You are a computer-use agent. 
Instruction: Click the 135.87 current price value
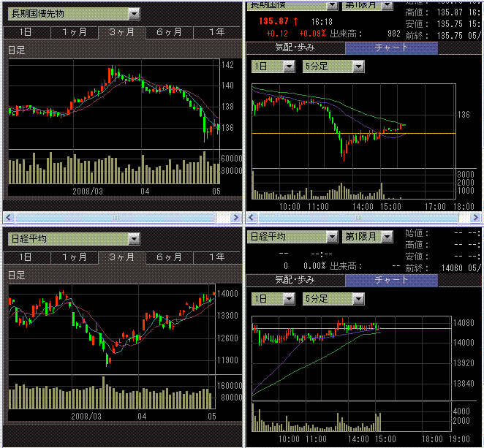[273, 21]
